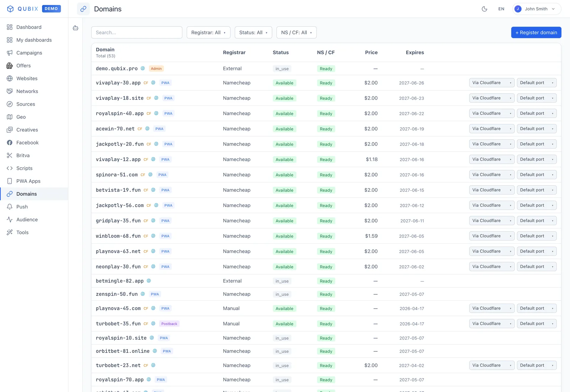Click globe icon next to orbitbet-81.online
Viewport: 570px width, 392px height.
tap(155, 351)
